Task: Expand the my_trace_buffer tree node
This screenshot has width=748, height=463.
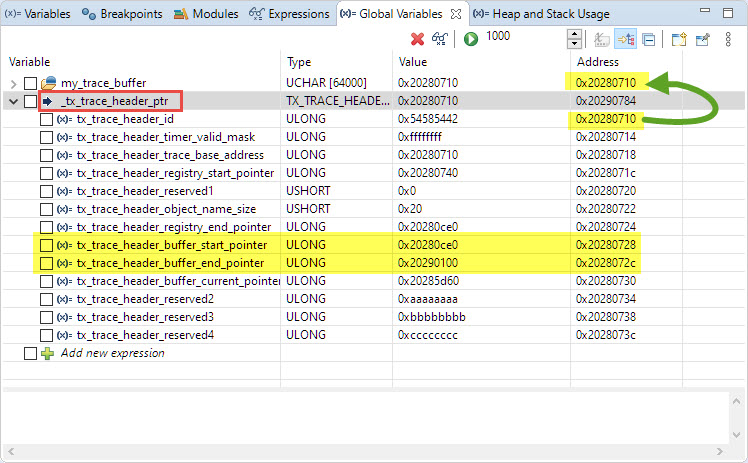Action: coord(13,83)
